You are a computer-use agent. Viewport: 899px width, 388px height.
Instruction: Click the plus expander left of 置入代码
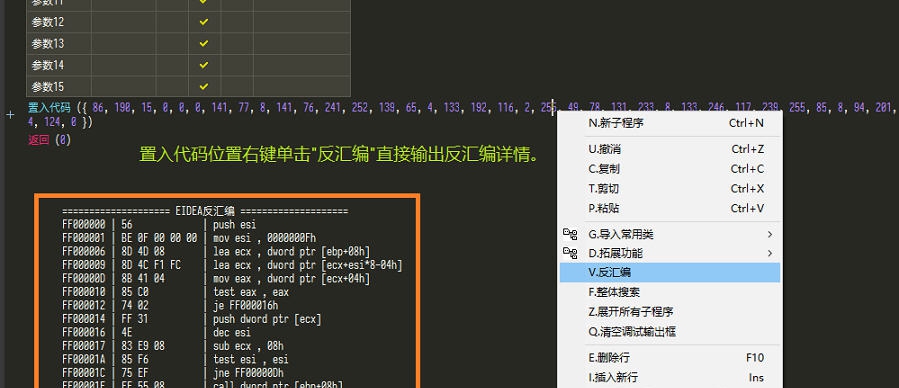[x=10, y=115]
